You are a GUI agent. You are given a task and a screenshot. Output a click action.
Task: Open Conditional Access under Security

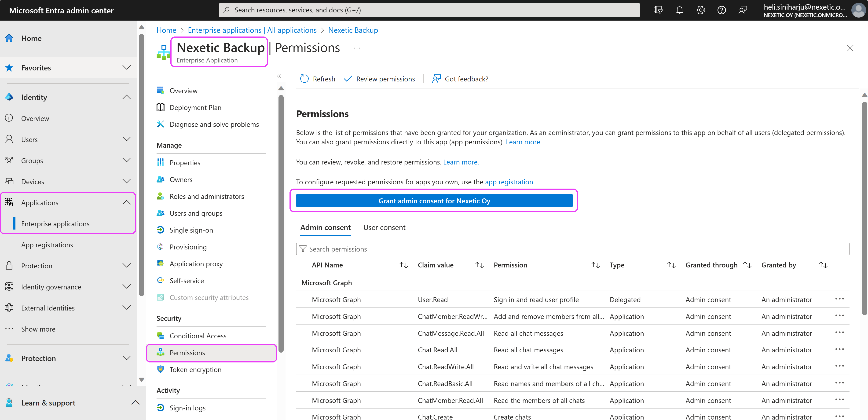tap(198, 336)
